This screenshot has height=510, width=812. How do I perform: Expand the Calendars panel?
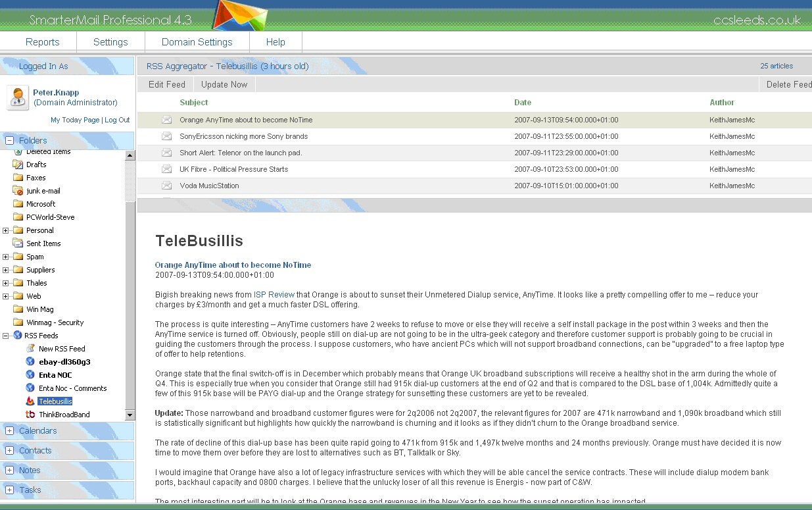point(10,431)
